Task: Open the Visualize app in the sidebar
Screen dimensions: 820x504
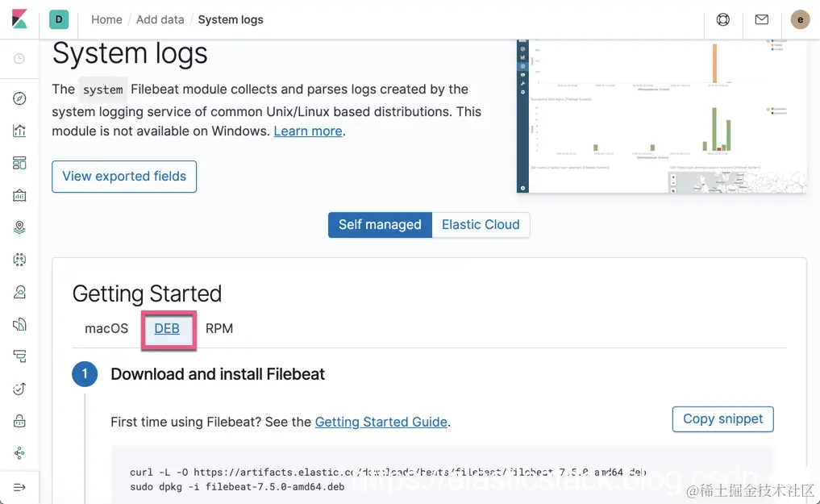Action: 19,131
